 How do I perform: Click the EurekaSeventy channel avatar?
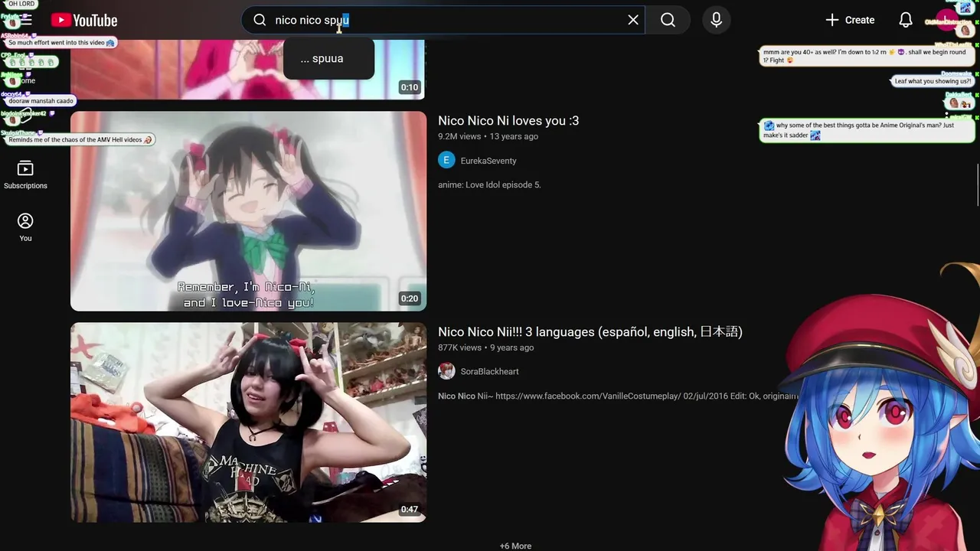[446, 160]
